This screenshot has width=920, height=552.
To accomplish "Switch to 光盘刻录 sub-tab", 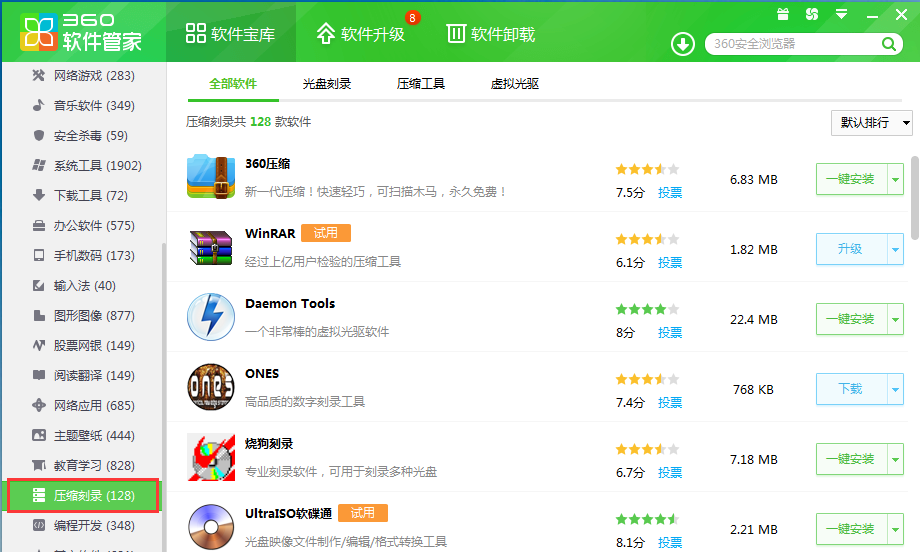I will point(327,84).
